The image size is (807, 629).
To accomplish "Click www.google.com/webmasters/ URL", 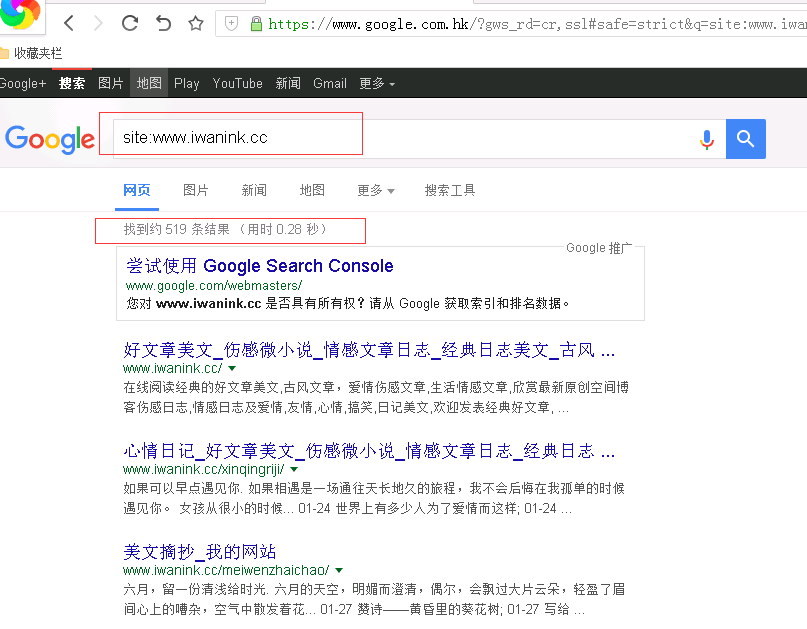I will click(214, 286).
